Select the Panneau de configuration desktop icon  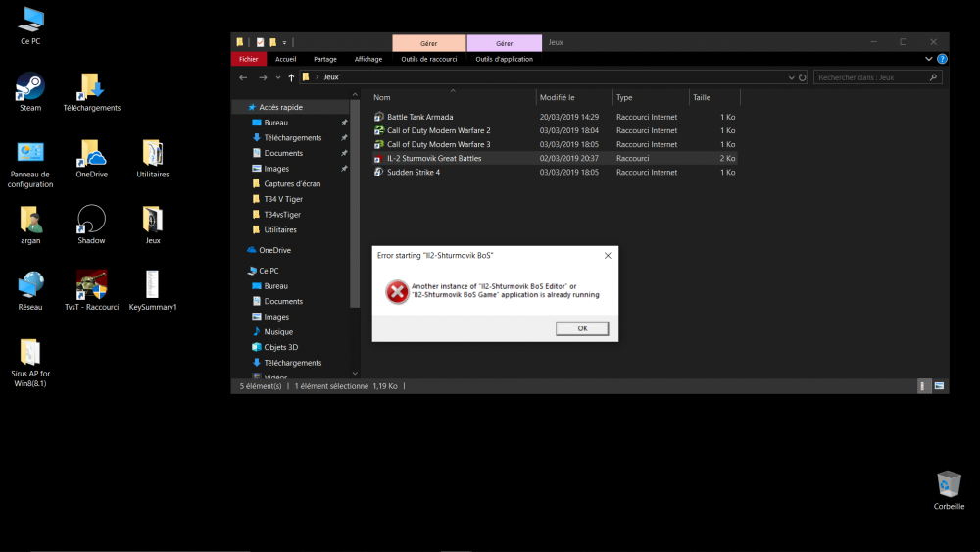click(30, 163)
